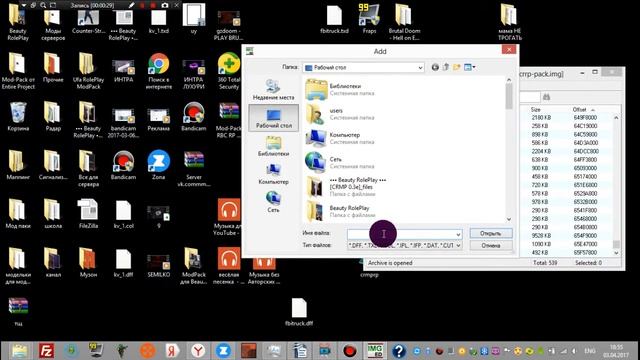Viewport: 640px width, 360px height.
Task: Open the blue question mark taskbar icon
Action: 399,351
